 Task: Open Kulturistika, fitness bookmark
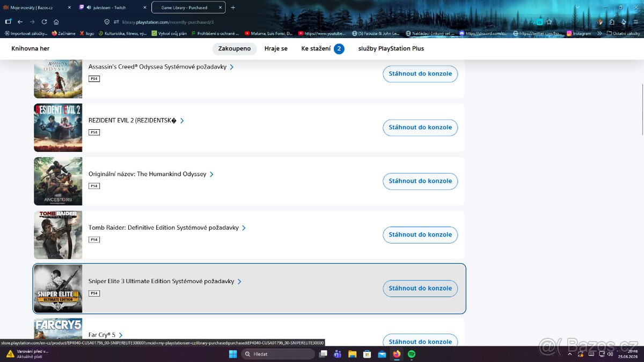click(x=122, y=33)
